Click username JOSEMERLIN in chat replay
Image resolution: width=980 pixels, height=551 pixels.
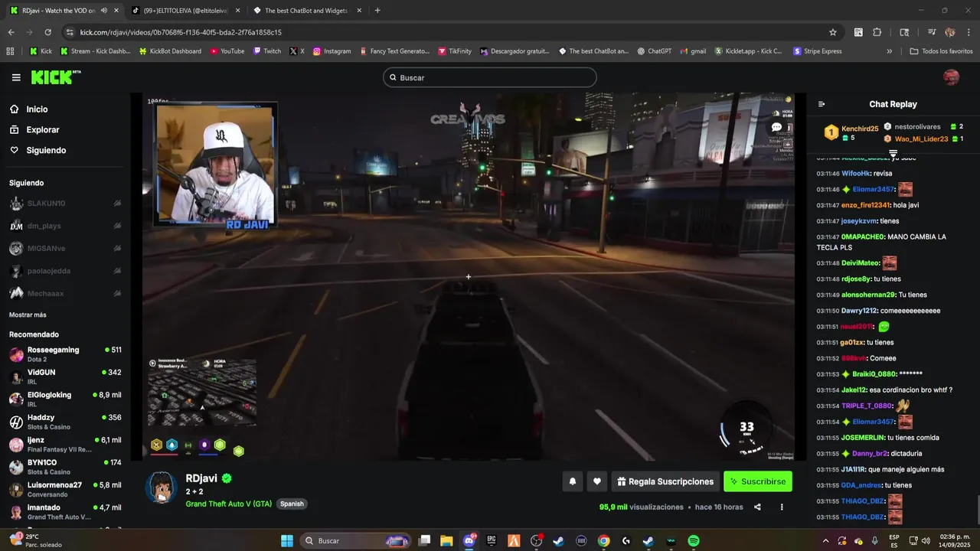[863, 438]
